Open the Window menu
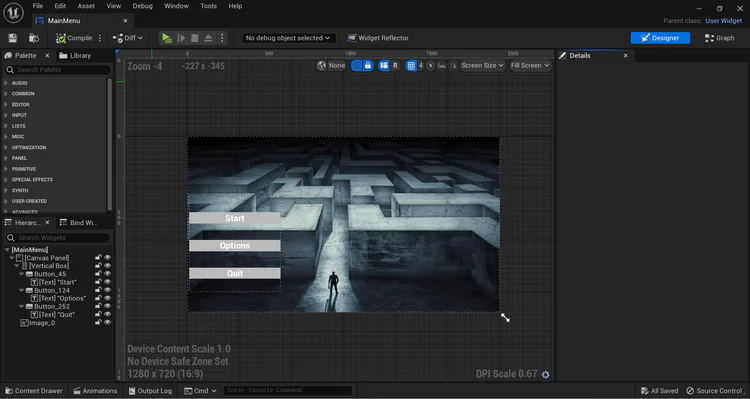The height and width of the screenshot is (399, 750). 176,6
